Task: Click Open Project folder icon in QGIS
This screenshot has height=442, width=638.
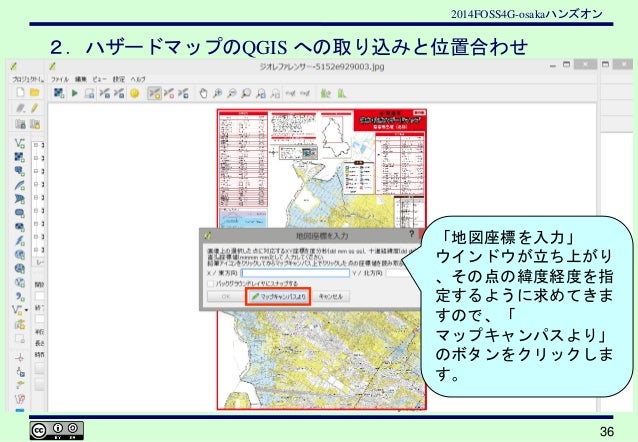Action: 35,92
